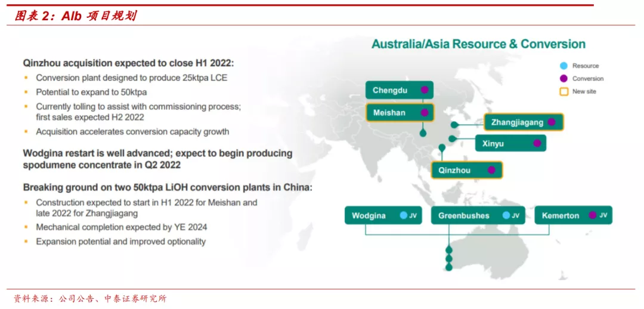This screenshot has height=309, width=644.
Task: Click the orange New site legend square
Action: (563, 91)
